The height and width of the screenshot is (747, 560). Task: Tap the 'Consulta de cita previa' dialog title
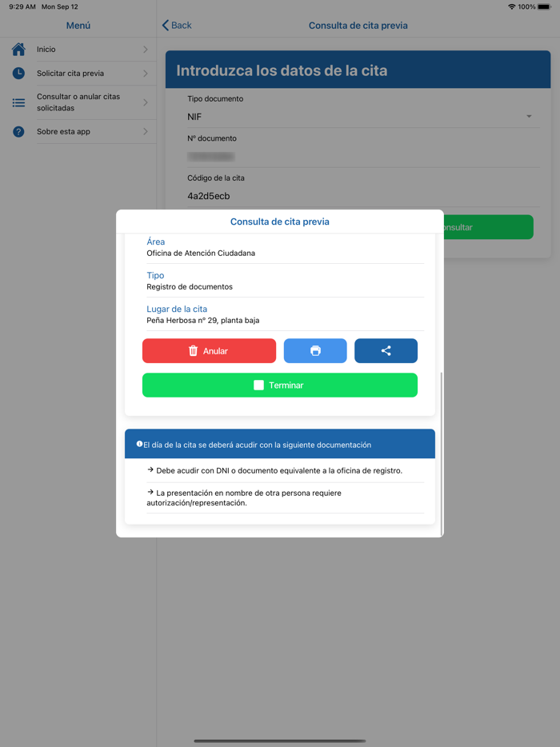pos(280,222)
